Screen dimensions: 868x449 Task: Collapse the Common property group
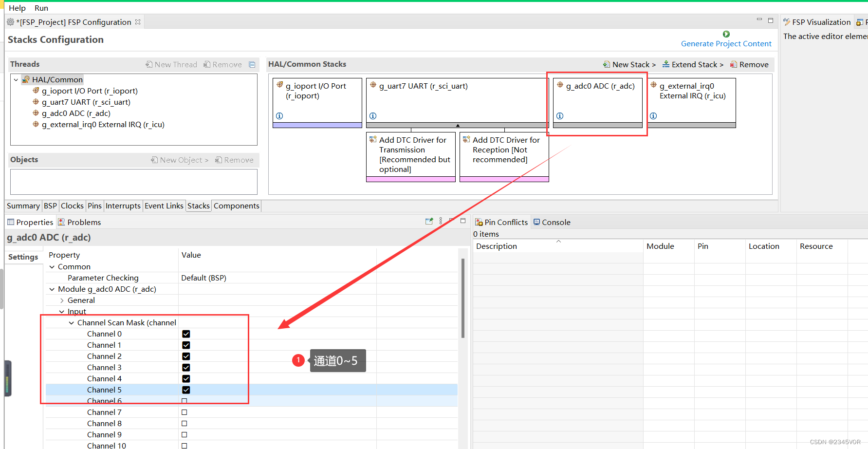(52, 267)
